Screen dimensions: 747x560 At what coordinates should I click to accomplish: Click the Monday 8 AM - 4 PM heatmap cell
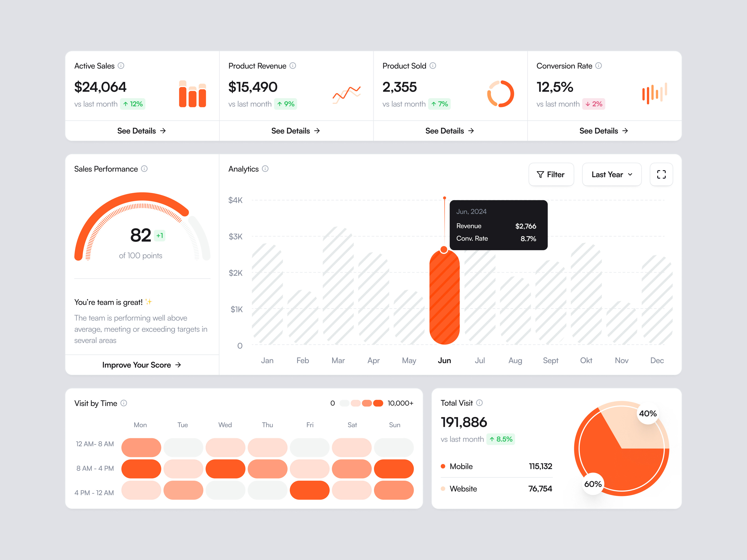coord(141,469)
